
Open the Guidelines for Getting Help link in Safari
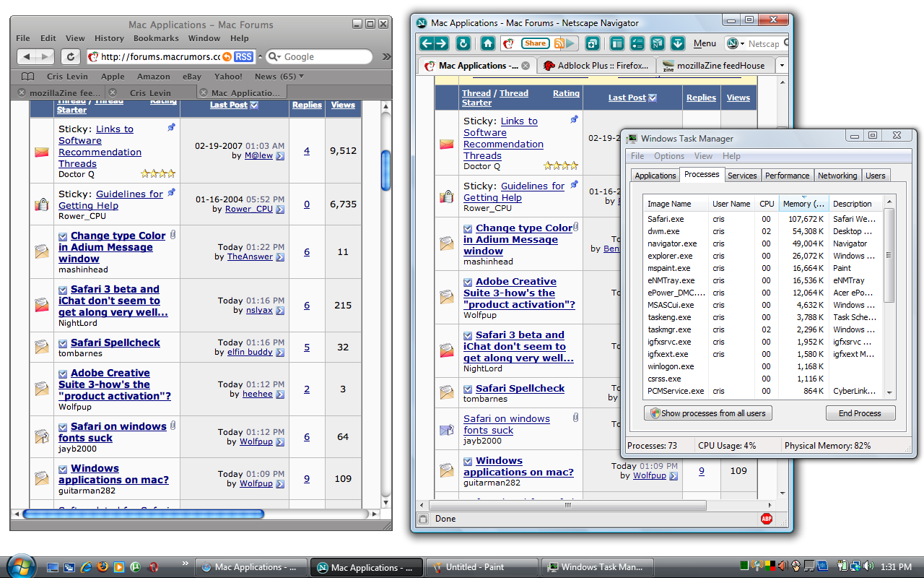pyautogui.click(x=110, y=200)
